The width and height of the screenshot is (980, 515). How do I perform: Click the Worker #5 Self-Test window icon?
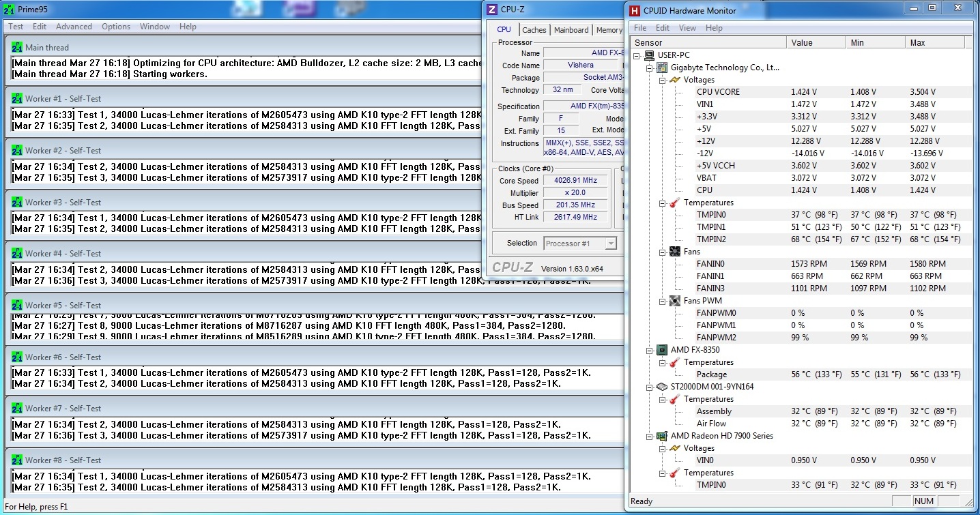coord(17,305)
